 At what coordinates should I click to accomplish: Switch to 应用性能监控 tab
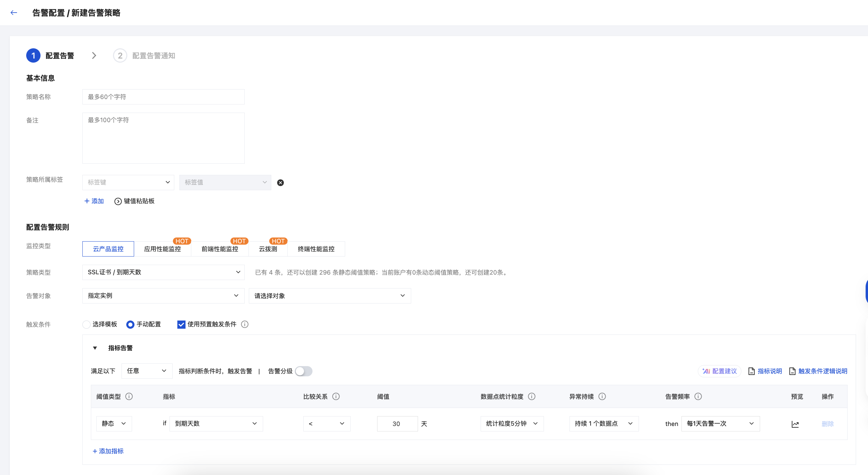(x=162, y=249)
